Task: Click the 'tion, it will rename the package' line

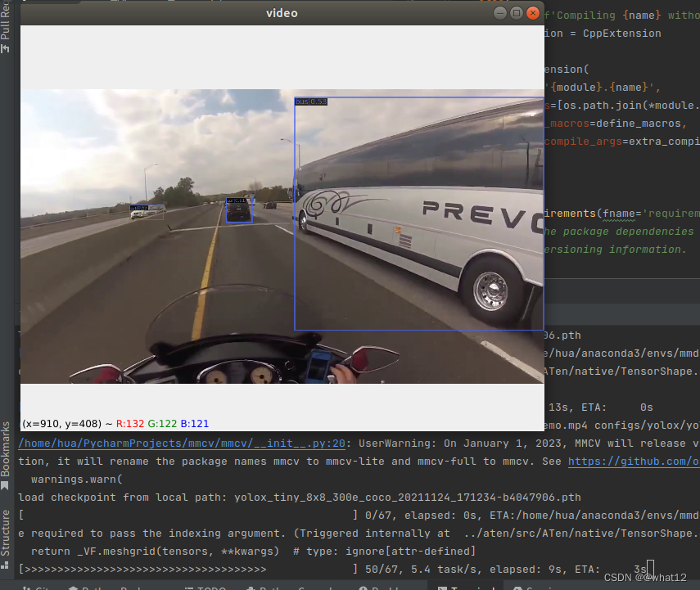Action: point(359,461)
